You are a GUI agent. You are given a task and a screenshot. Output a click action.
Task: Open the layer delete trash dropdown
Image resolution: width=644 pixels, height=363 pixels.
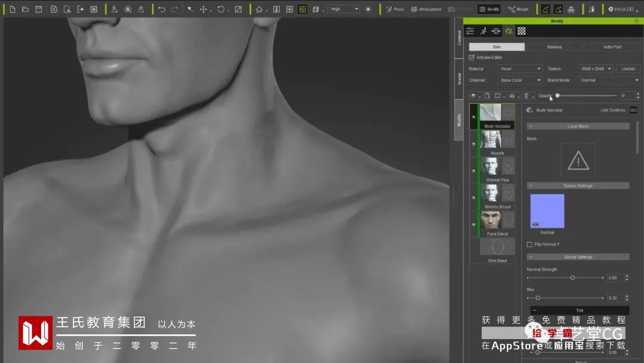(x=528, y=96)
